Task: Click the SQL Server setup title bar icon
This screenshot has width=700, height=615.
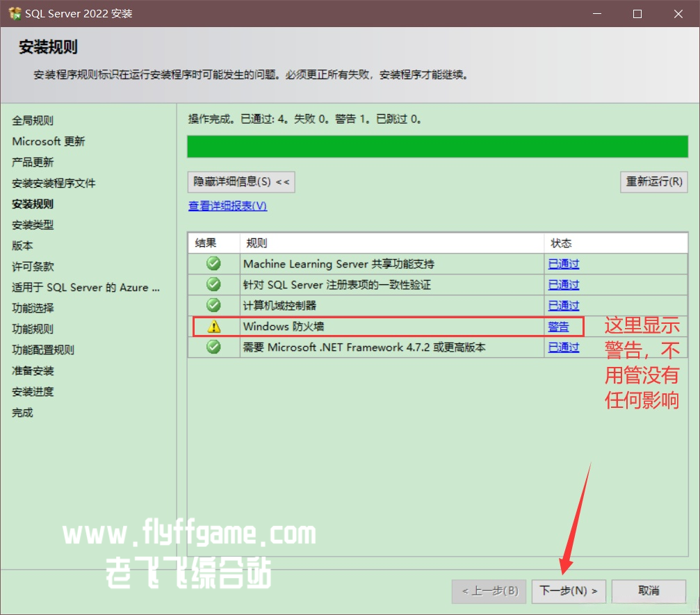Action: point(15,13)
